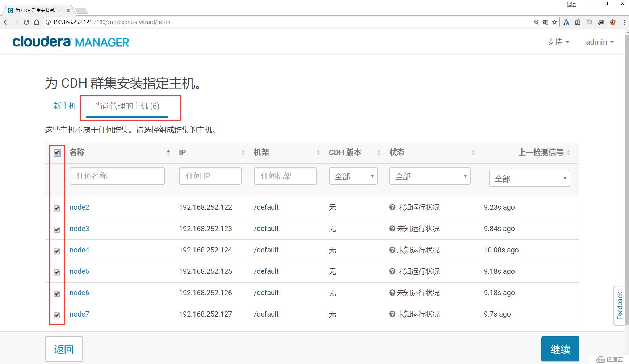Open the Feedback side tab
The width and height of the screenshot is (629, 364).
tap(620, 306)
